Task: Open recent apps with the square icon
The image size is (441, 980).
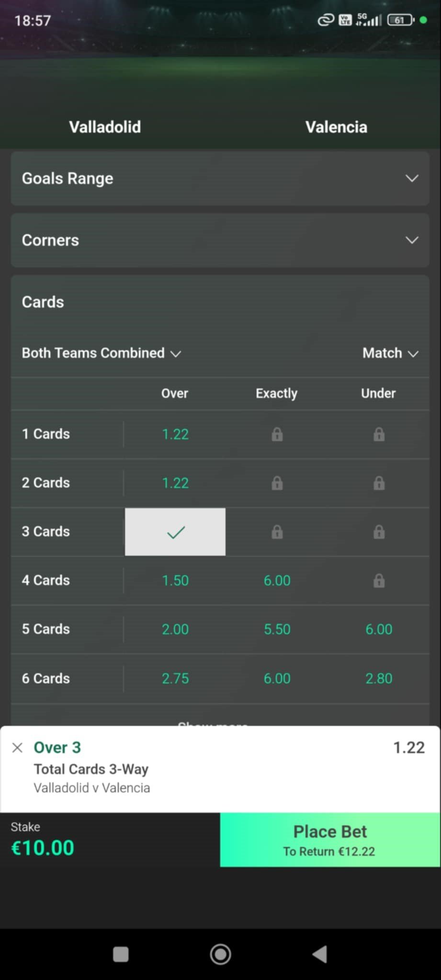Action: click(x=121, y=954)
